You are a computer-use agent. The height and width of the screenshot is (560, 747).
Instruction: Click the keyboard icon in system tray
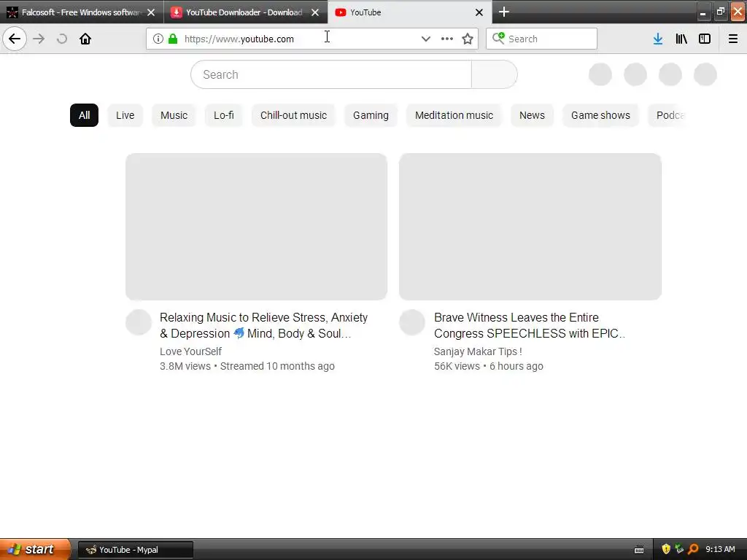point(639,550)
